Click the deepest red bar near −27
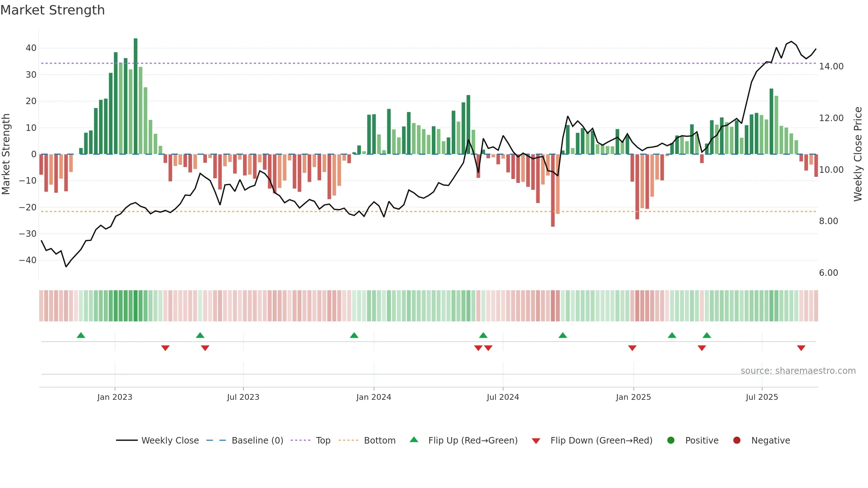The height and width of the screenshot is (488, 868). click(553, 191)
